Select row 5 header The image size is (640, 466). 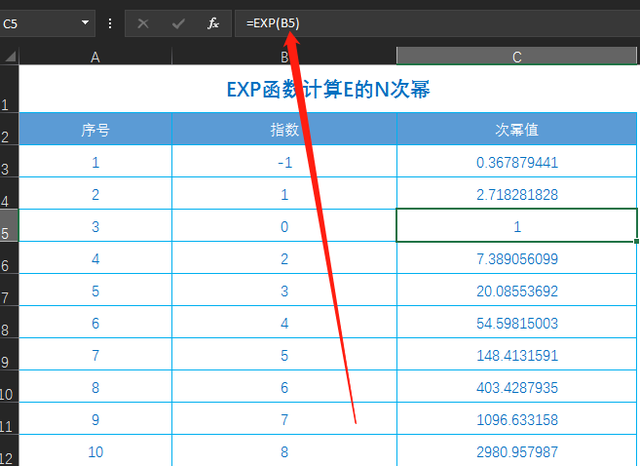coord(9,228)
